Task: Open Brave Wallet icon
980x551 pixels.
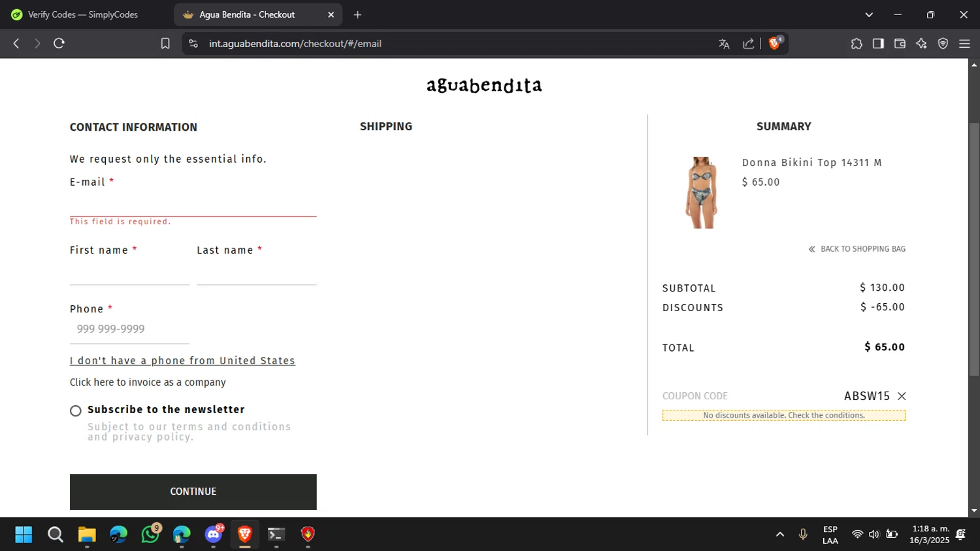Action: [900, 44]
